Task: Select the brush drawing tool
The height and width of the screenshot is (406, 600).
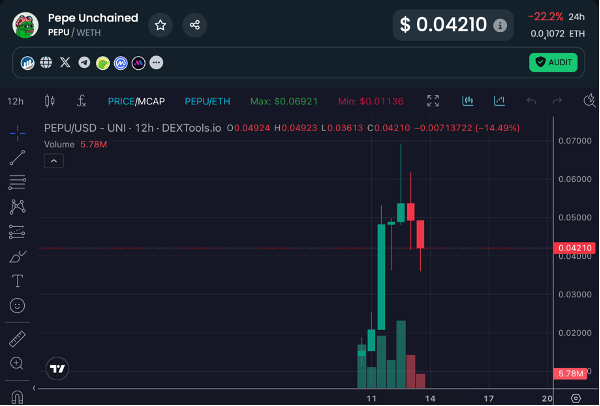Action: pos(17,257)
